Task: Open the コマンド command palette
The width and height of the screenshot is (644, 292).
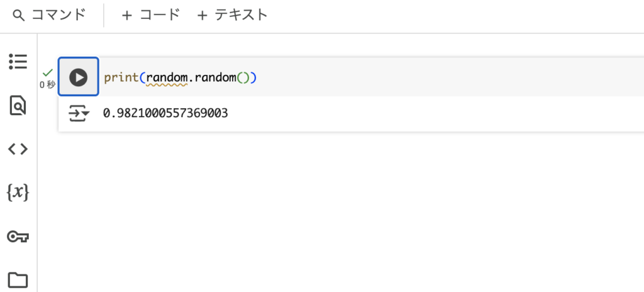Action: (x=49, y=15)
